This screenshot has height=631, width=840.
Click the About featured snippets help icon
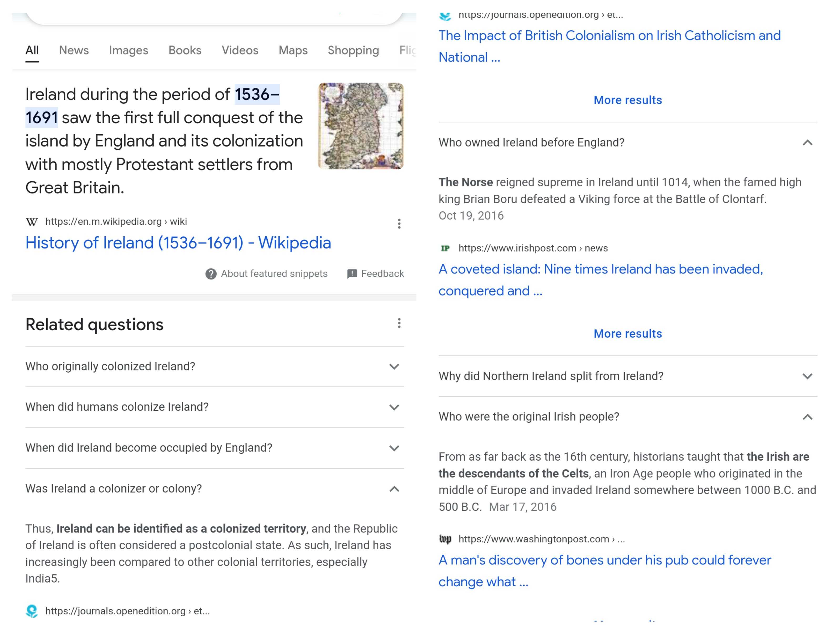click(211, 274)
